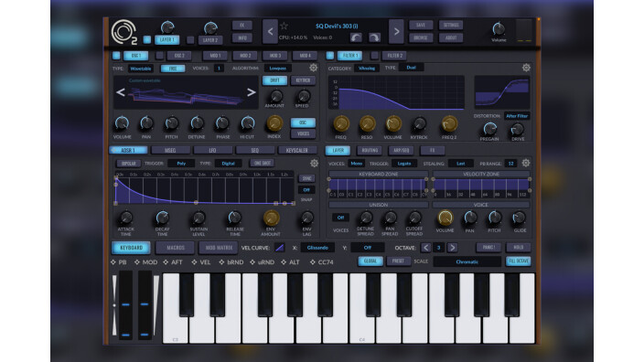
Task: Open filter settings gear icon
Action: coord(526,68)
